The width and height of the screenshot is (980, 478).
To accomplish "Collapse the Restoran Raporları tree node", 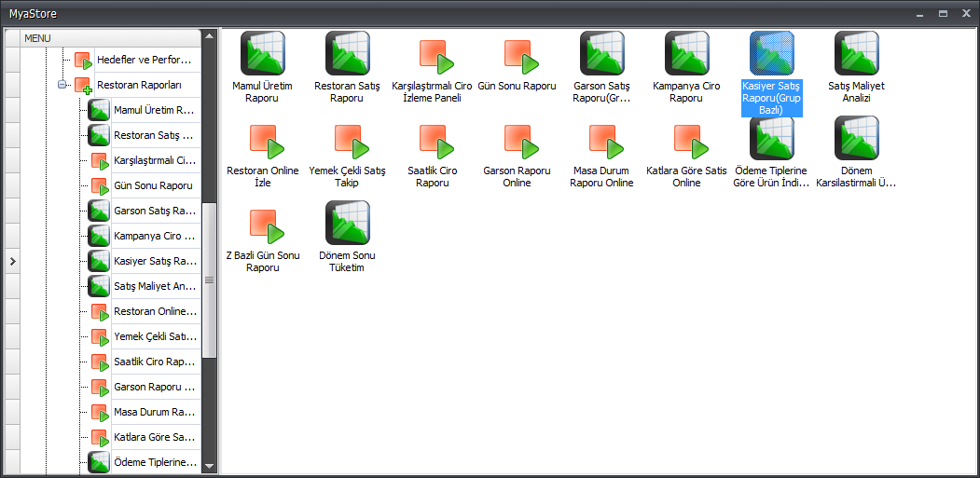I will click(62, 85).
